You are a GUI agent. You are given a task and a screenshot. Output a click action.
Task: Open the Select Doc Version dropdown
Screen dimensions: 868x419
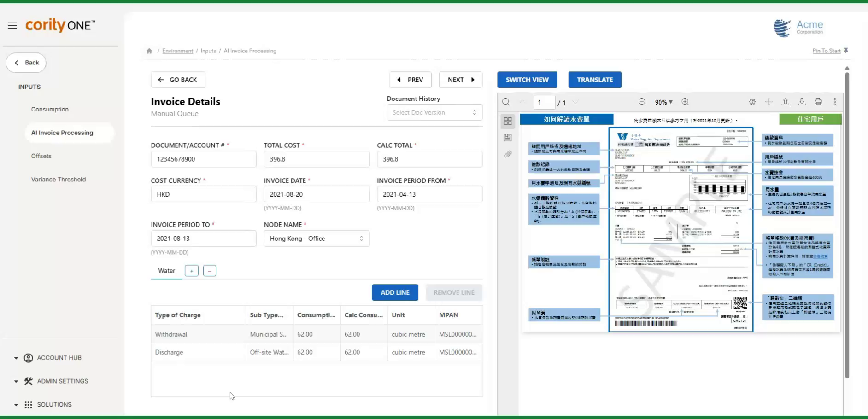[434, 112]
